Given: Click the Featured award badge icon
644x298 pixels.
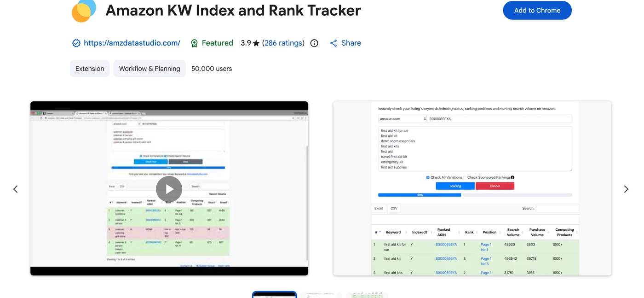Looking at the screenshot, I should click(x=194, y=43).
